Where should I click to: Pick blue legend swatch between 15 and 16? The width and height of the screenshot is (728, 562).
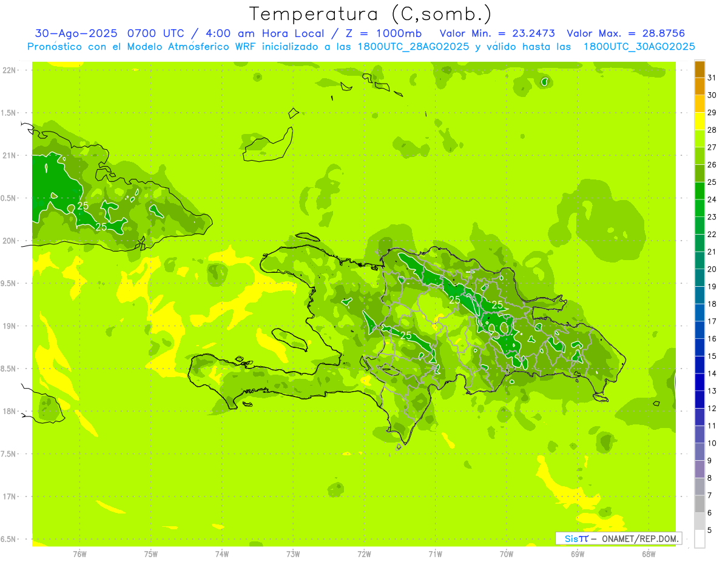[699, 347]
